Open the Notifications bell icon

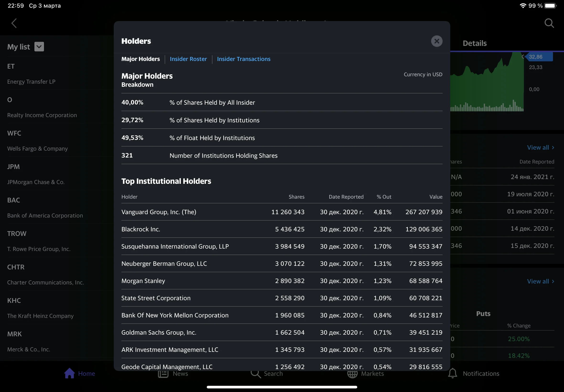pos(452,373)
